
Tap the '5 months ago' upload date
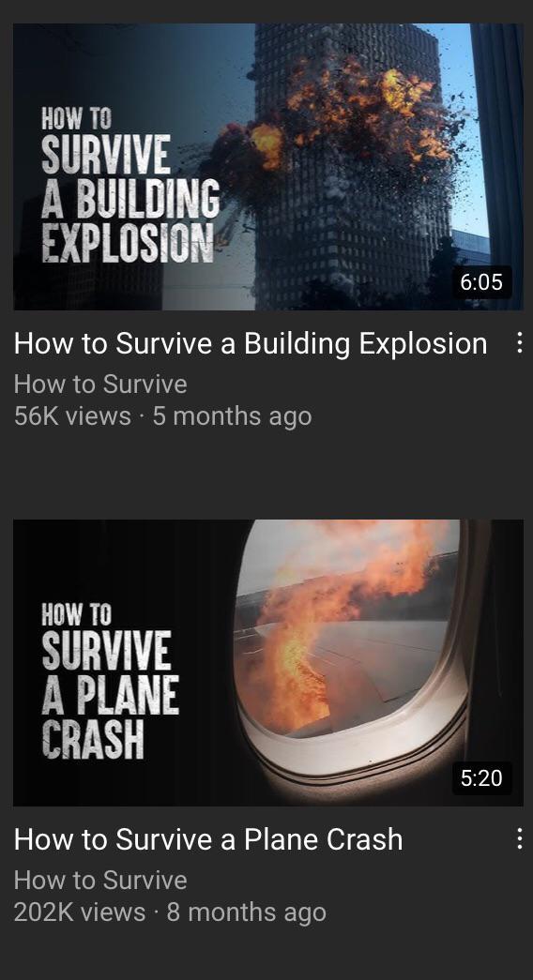pos(232,417)
